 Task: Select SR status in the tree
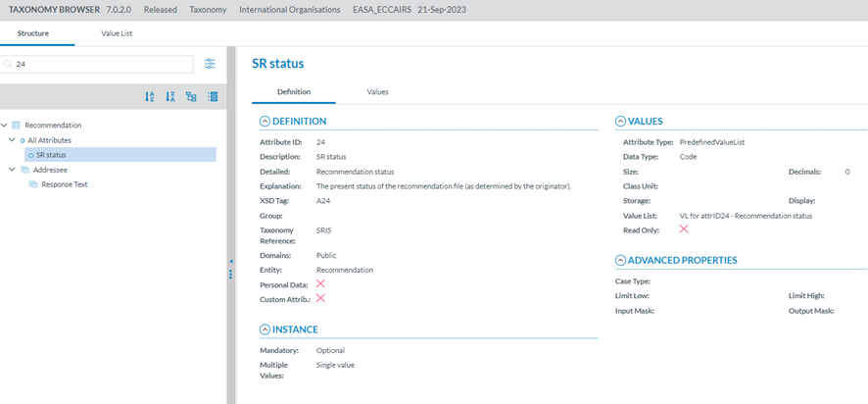tap(51, 155)
